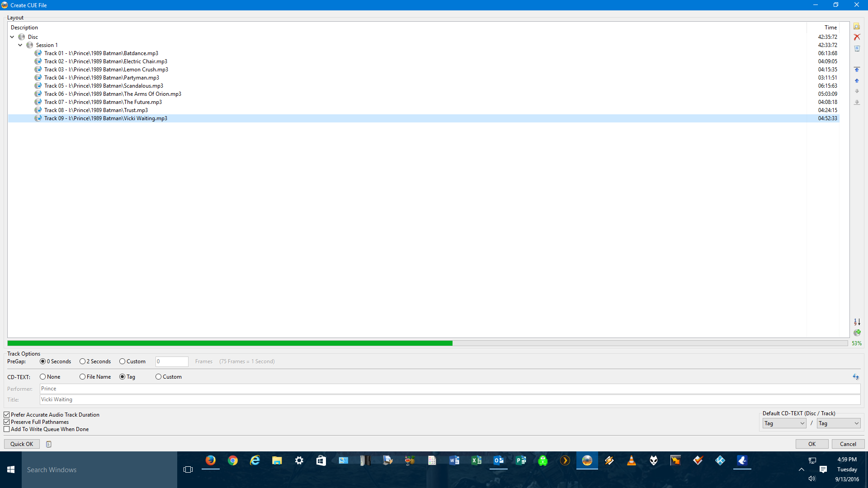Screen dimensions: 868x488
Task: Collapse the Disc tree node
Action: [12, 37]
